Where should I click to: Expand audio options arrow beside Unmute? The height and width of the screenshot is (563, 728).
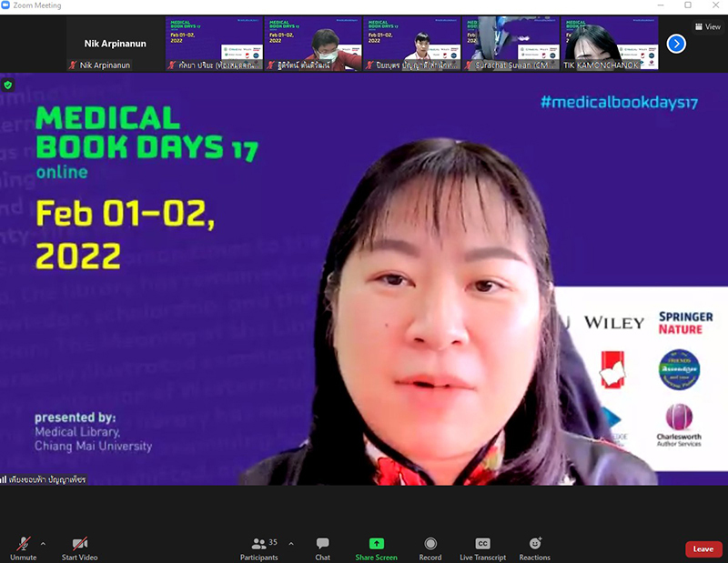(x=43, y=543)
